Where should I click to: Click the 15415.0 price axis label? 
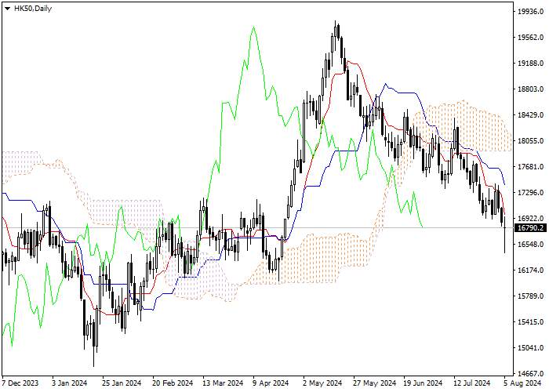[530, 322]
